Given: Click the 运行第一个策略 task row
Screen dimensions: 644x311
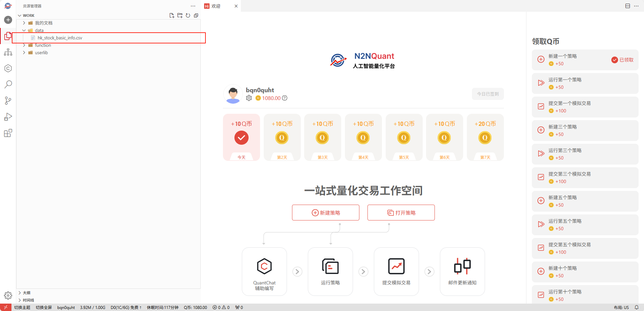Looking at the screenshot, I should pos(585,83).
